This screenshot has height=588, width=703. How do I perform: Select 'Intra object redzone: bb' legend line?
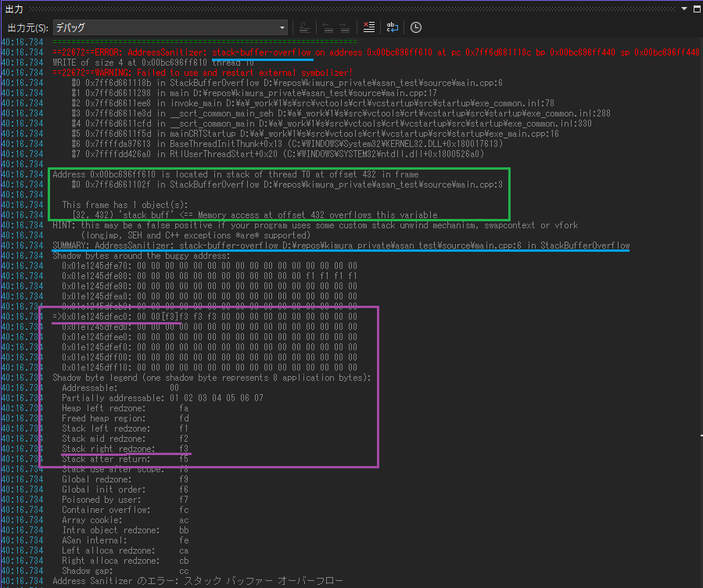pos(125,530)
